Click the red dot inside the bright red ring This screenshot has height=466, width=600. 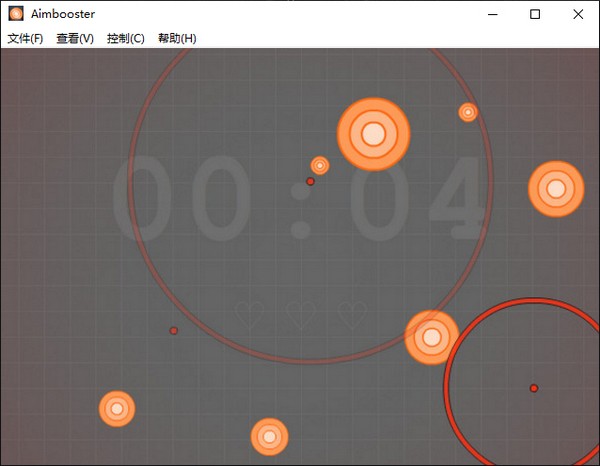534,388
